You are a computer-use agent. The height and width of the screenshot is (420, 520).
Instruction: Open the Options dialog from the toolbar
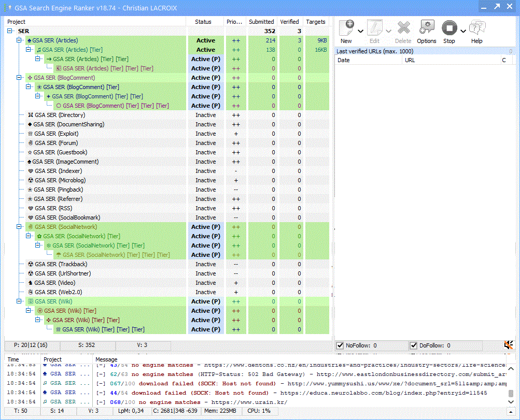tap(427, 28)
